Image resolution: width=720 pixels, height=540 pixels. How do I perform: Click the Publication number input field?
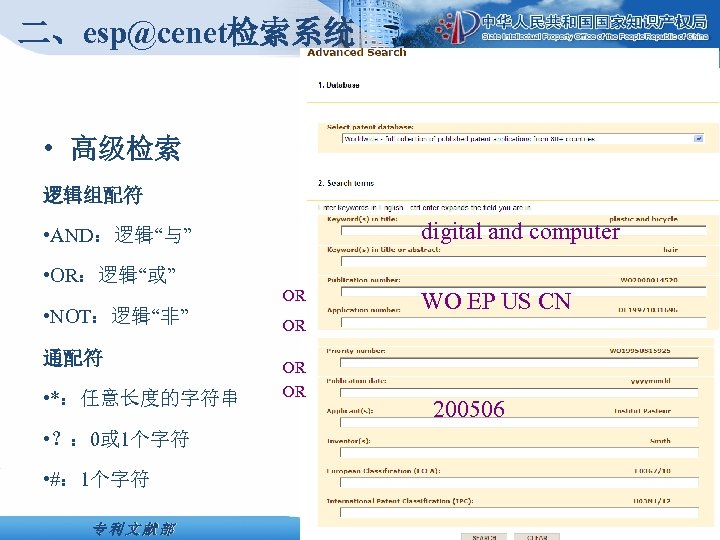tap(523, 292)
